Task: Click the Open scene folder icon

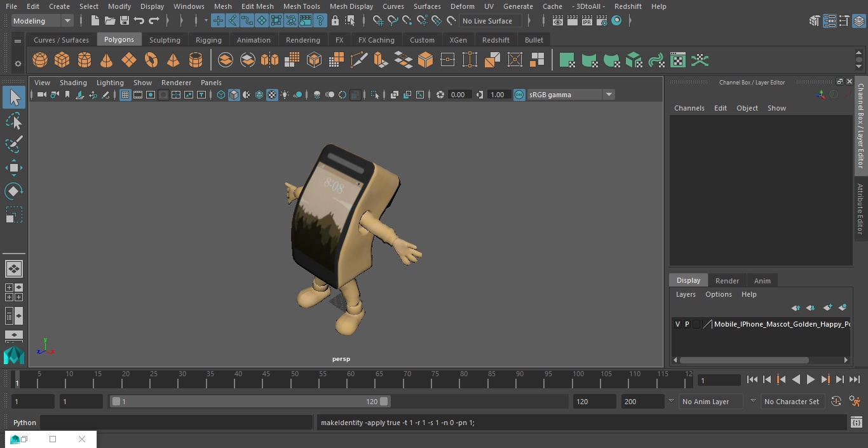Action: (110, 21)
